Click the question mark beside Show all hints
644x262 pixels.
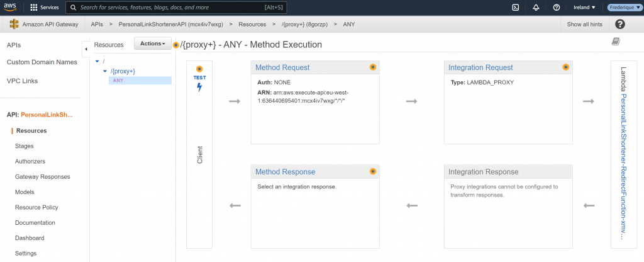[620, 25]
